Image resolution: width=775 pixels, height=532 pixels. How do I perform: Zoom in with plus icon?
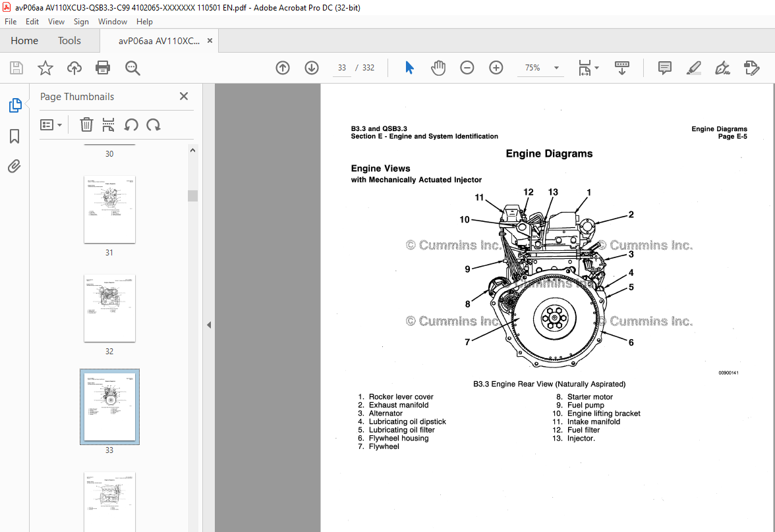tap(496, 68)
